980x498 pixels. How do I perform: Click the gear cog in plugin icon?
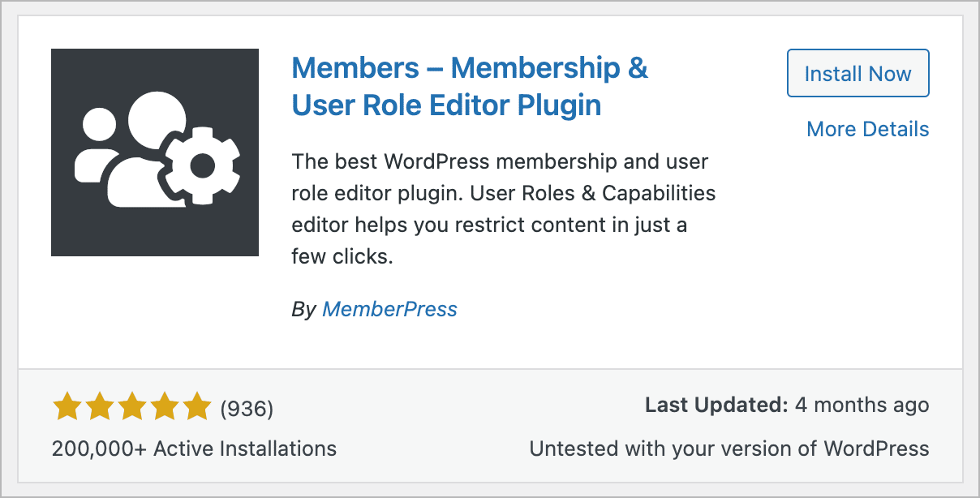(201, 166)
